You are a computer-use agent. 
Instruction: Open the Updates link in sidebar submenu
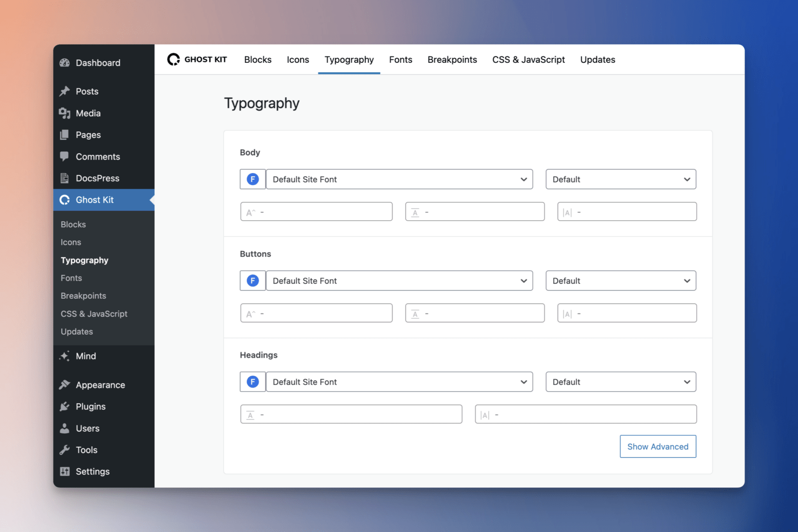point(77,331)
